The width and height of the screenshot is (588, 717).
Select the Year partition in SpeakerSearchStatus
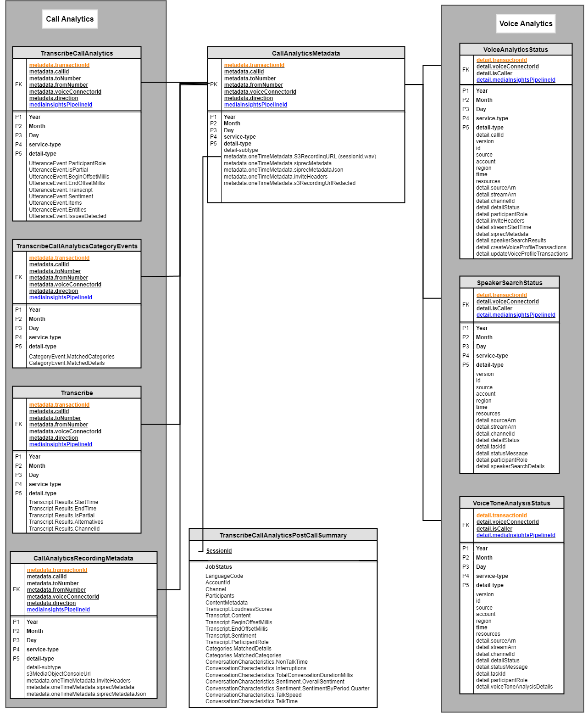point(482,328)
